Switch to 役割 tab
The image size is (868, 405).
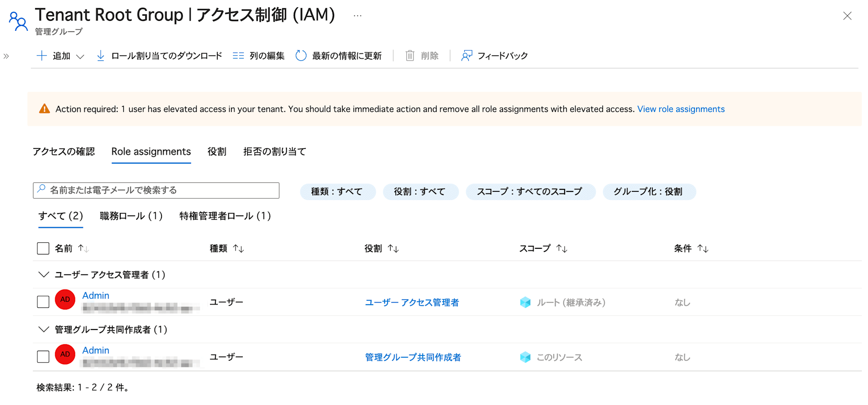tap(217, 151)
